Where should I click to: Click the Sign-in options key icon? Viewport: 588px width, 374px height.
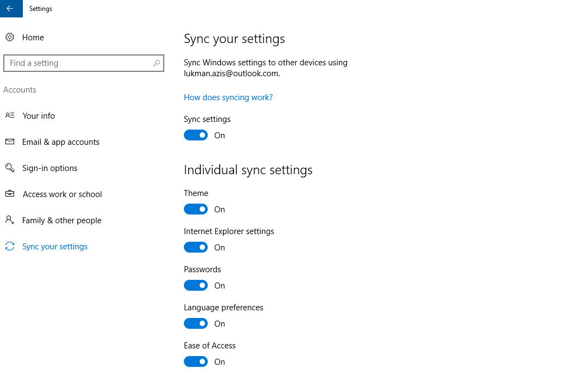(x=10, y=168)
